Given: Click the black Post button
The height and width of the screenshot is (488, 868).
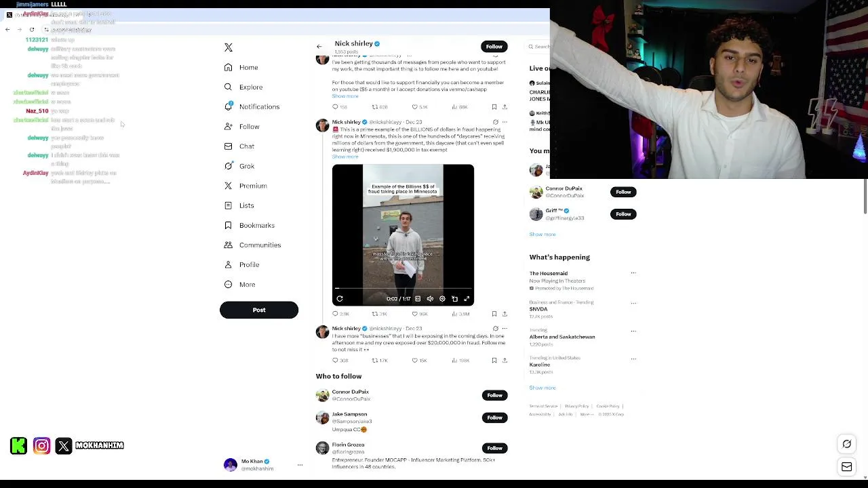Looking at the screenshot, I should click(x=259, y=310).
